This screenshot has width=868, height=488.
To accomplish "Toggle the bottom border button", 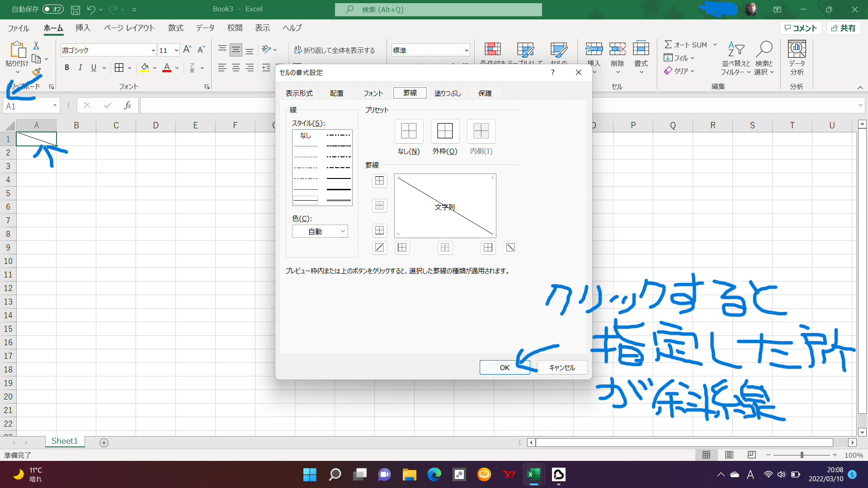I will pyautogui.click(x=379, y=230).
